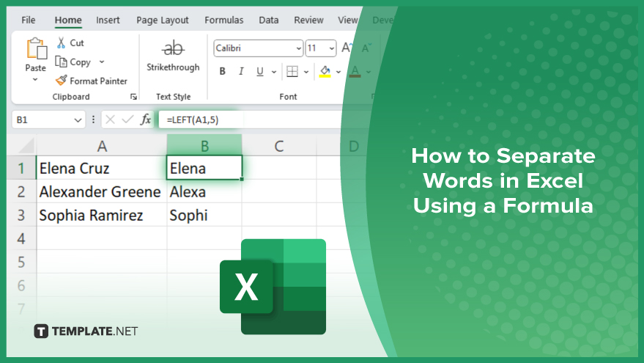Select cell containing Elena Cruz
The height and width of the screenshot is (363, 644).
point(102,168)
